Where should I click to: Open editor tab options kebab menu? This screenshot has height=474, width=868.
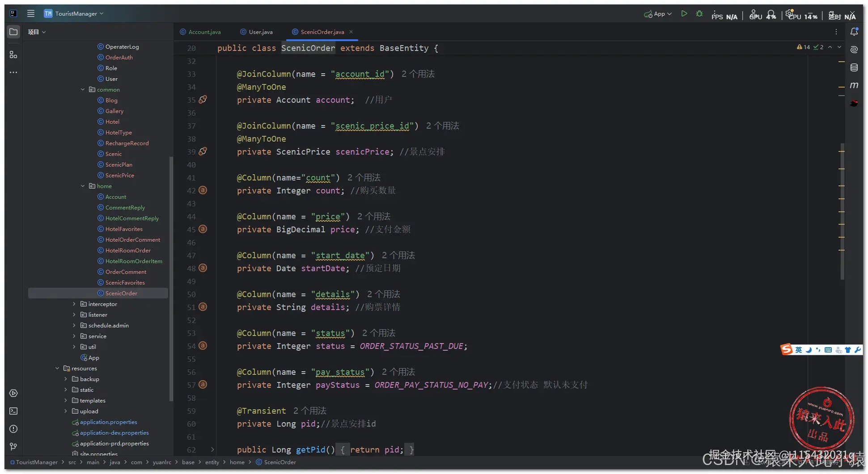tap(836, 32)
